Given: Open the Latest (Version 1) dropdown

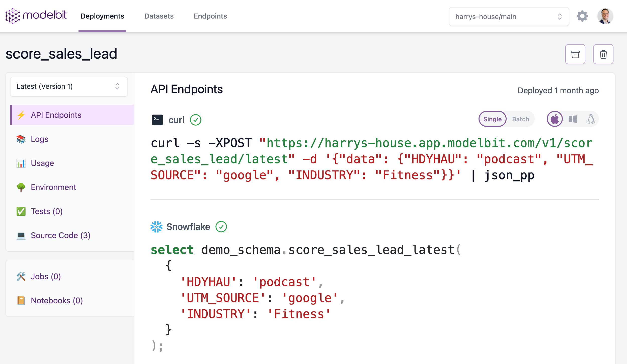Looking at the screenshot, I should click(69, 86).
